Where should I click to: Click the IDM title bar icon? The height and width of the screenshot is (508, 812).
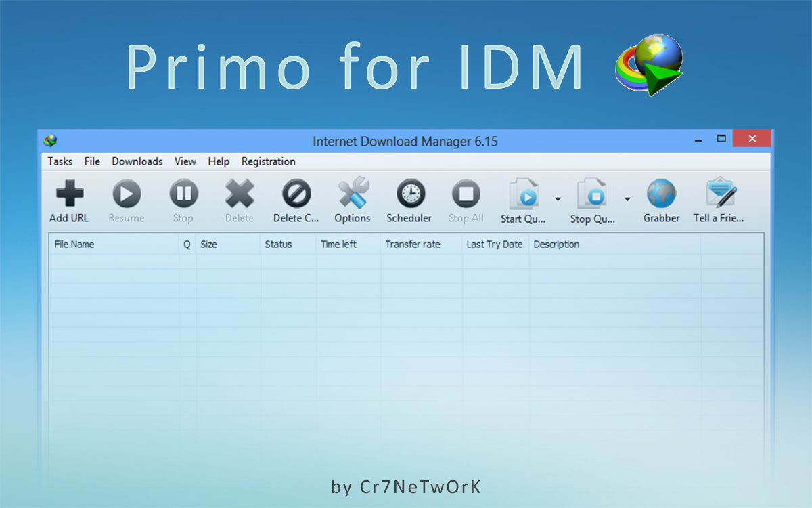(50, 141)
